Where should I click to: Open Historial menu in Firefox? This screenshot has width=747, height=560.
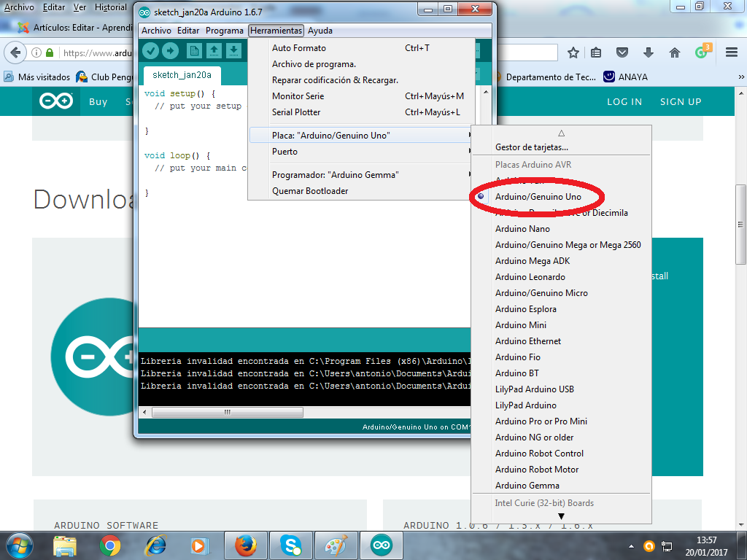[111, 7]
